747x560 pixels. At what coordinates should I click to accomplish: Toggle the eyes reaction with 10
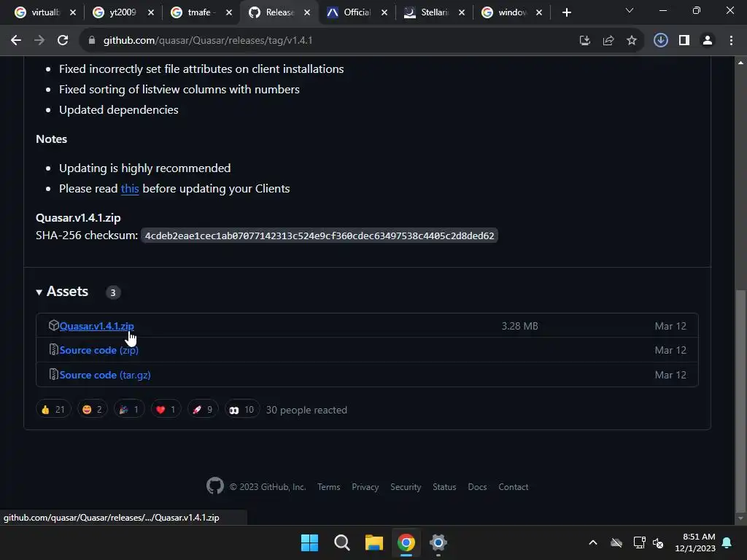click(x=242, y=410)
